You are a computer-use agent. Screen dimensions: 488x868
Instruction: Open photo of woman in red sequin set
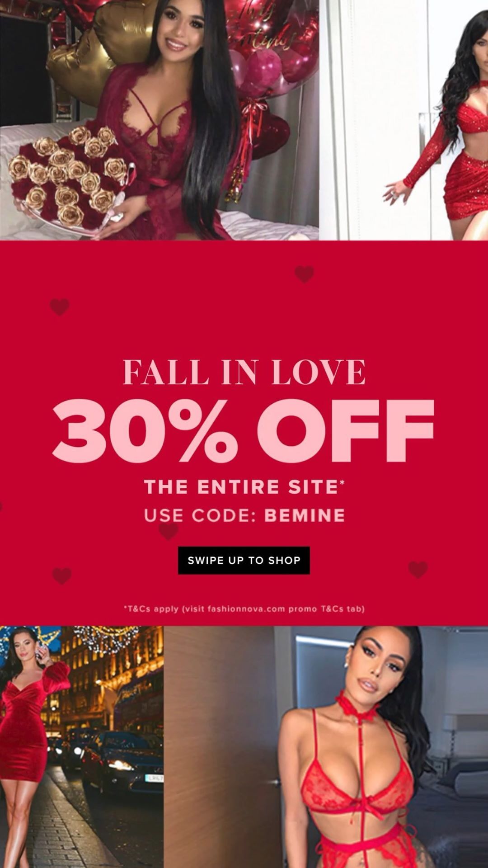click(404, 120)
